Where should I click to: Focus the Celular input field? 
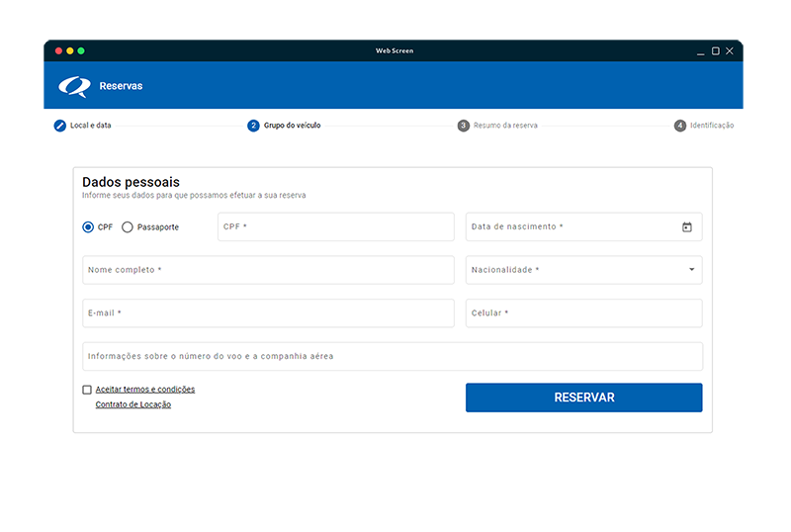(583, 312)
